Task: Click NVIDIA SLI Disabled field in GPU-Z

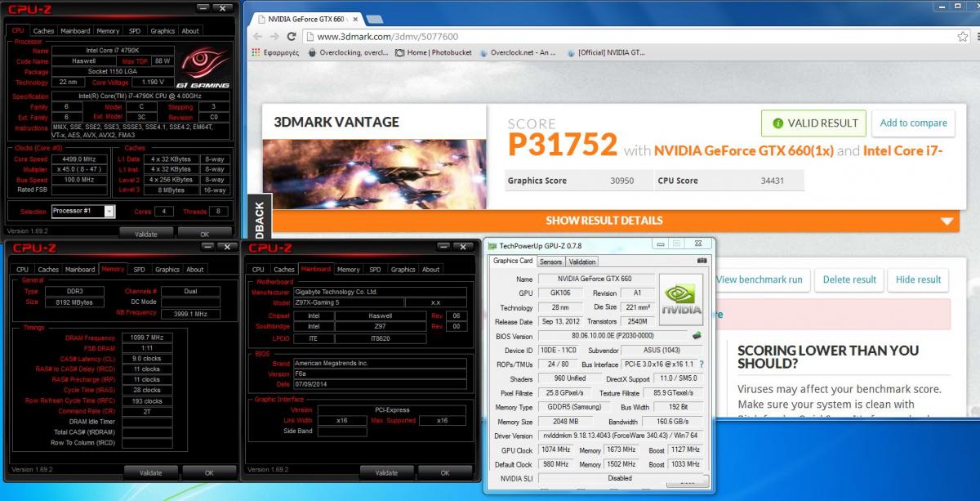Action: coord(620,478)
